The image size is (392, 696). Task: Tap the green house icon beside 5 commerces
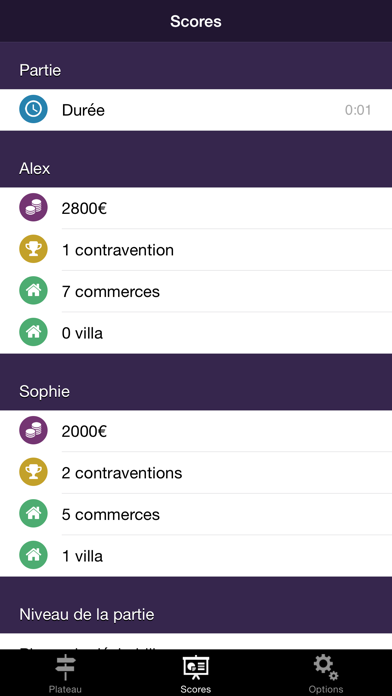33,514
